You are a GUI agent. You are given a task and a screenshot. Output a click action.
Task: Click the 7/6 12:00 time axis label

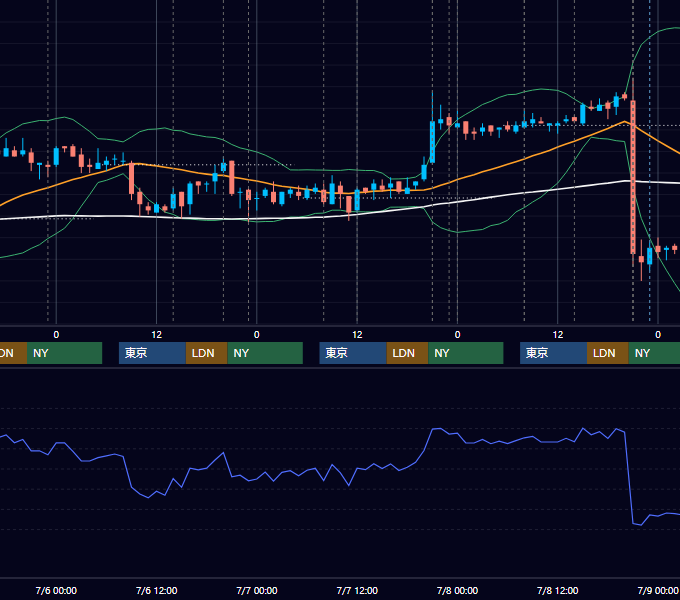[x=157, y=590]
